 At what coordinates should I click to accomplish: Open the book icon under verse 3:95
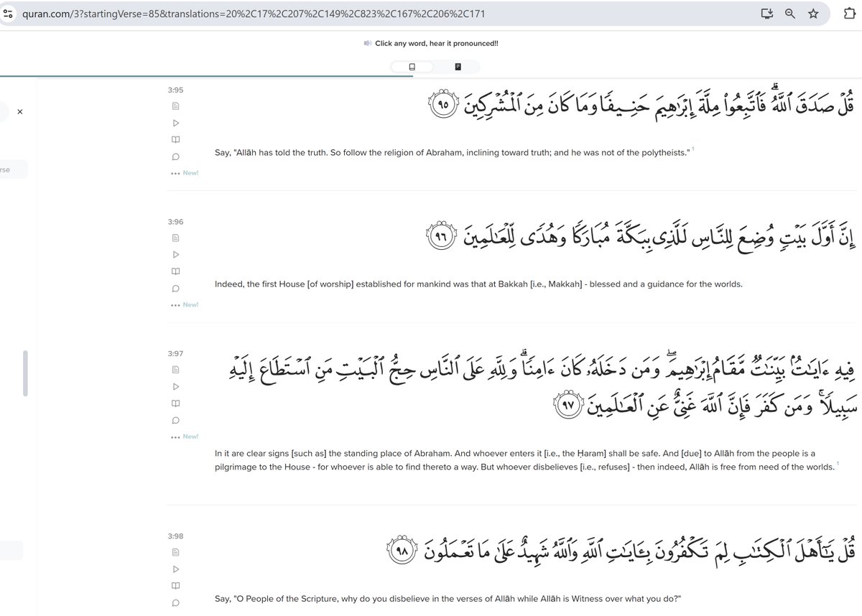(176, 139)
